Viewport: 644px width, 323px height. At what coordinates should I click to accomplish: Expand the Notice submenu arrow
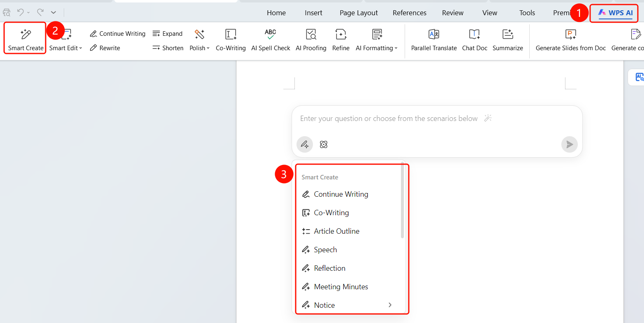[390, 305]
